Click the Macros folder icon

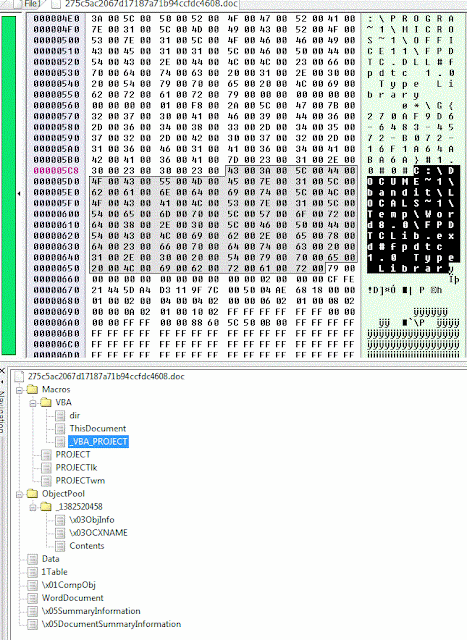(32, 389)
